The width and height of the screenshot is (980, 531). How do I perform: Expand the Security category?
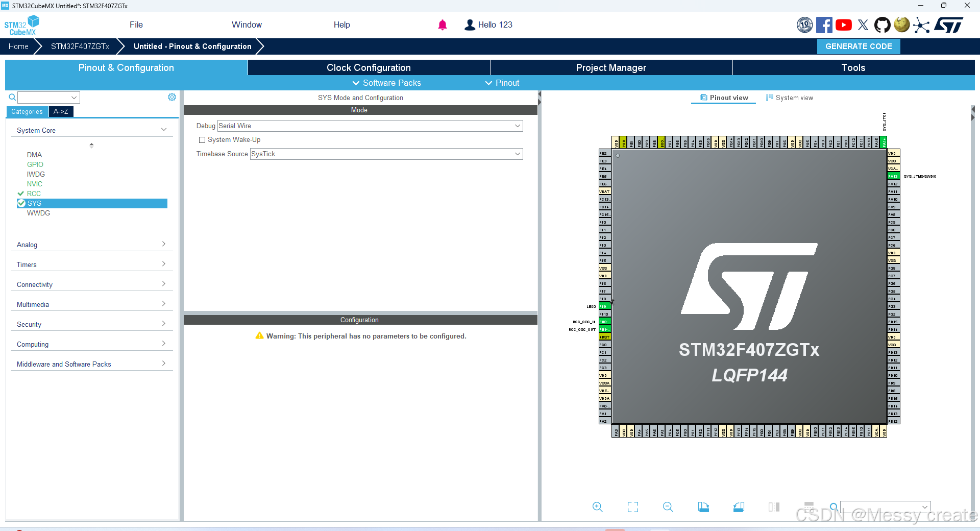(x=92, y=324)
